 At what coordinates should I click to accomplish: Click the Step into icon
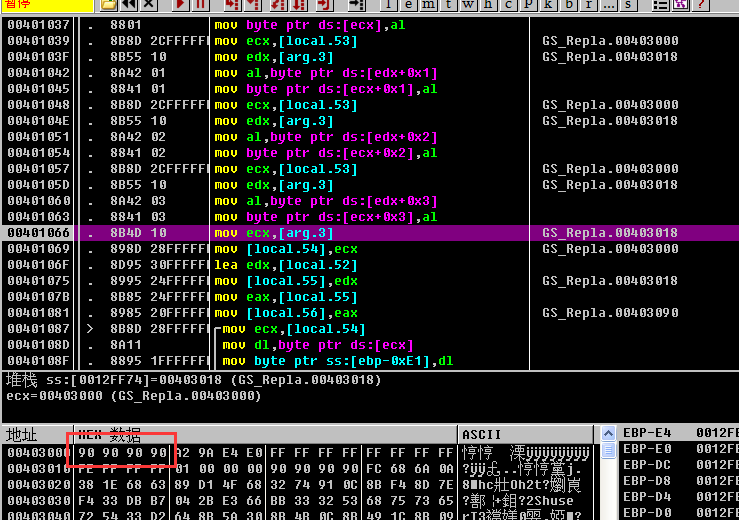point(231,5)
